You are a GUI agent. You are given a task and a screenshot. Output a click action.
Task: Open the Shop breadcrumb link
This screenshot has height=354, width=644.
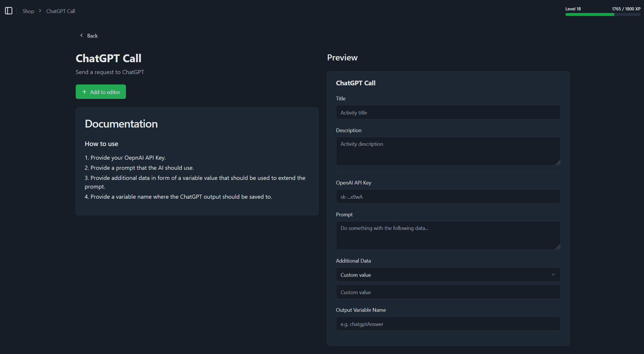[x=28, y=11]
